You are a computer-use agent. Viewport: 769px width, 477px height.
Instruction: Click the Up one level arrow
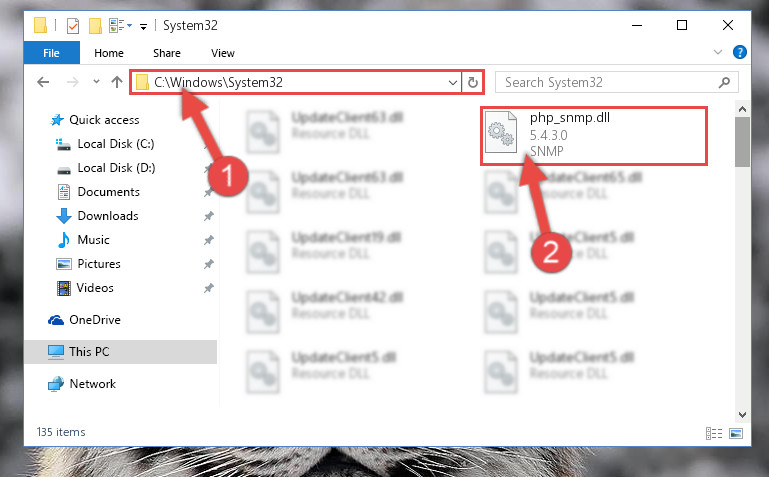tap(117, 82)
